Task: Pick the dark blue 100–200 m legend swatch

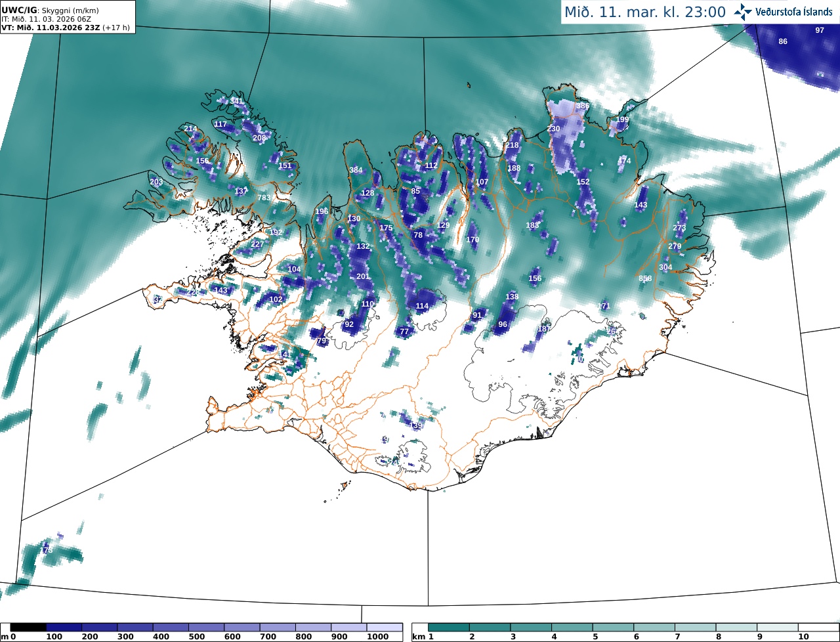Action: tap(64, 628)
